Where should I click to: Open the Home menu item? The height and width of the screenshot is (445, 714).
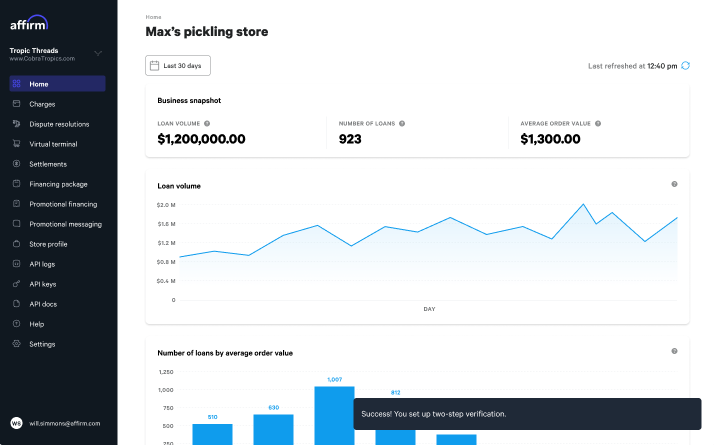tap(57, 84)
